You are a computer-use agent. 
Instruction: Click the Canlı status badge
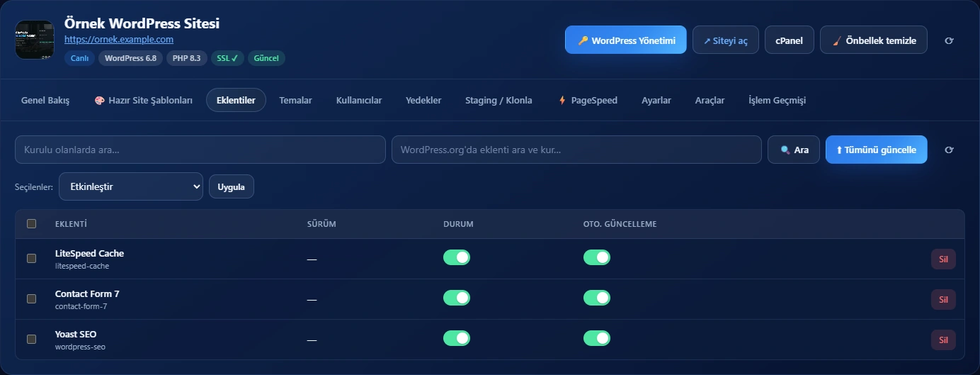79,58
